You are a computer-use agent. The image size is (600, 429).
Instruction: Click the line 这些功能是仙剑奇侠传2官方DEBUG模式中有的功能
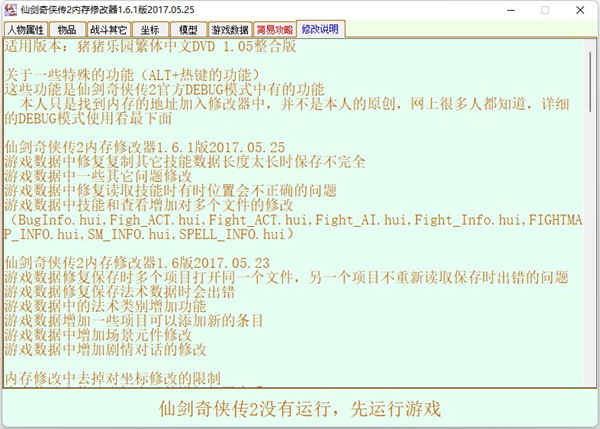165,89
